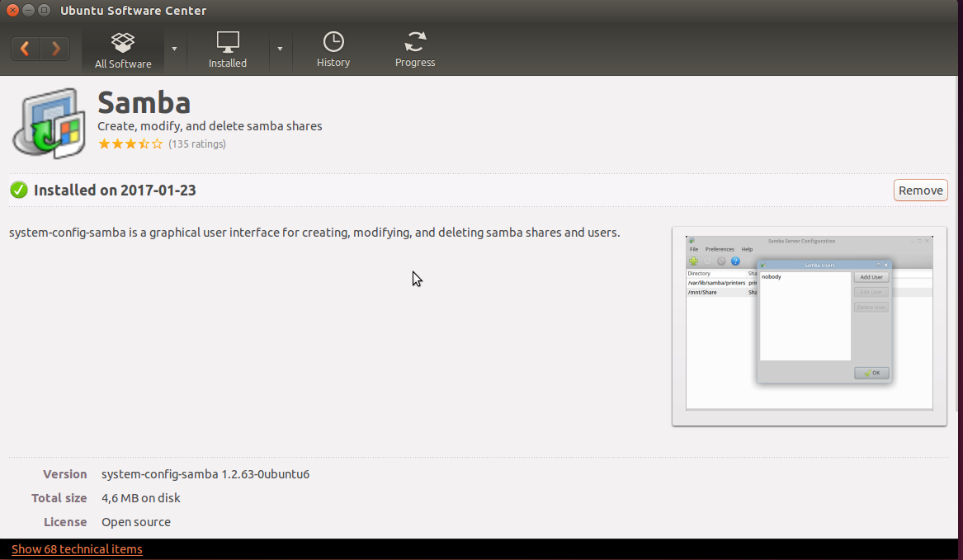The width and height of the screenshot is (963, 560).
Task: Remove the Samba package
Action: coord(920,191)
